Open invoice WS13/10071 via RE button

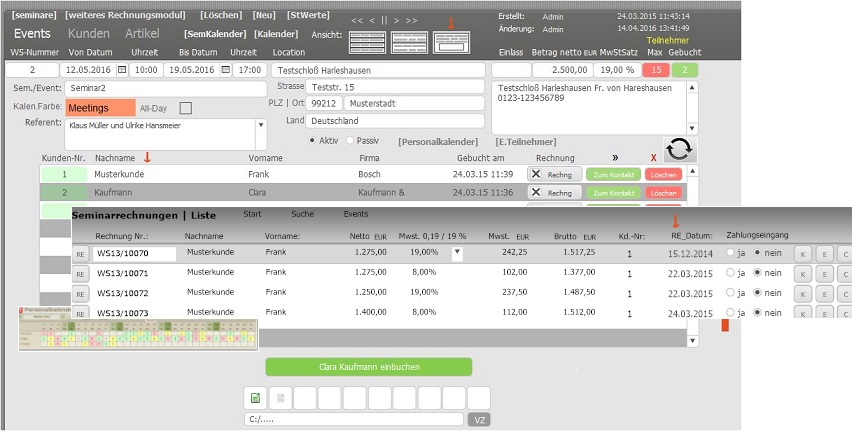click(x=80, y=274)
